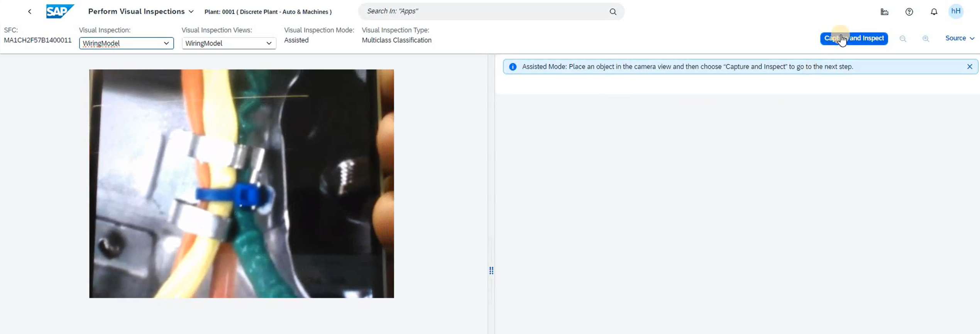Click the magnifier search icon
980x334 pixels.
click(x=613, y=12)
